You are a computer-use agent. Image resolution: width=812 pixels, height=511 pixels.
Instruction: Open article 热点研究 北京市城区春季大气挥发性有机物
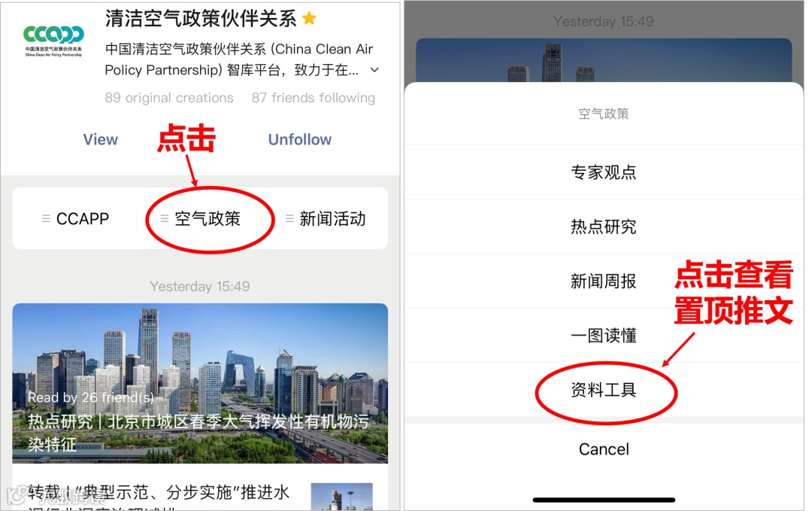click(x=198, y=432)
